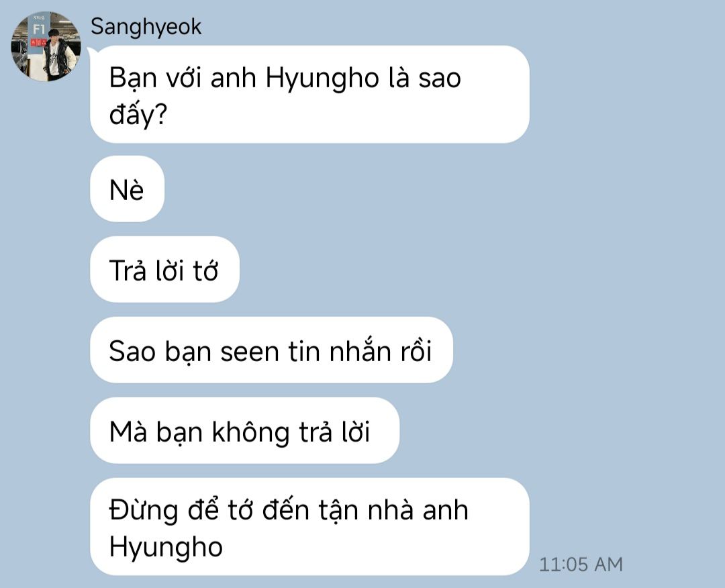This screenshot has width=725, height=588.
Task: Tap the sender name Sanghyeok
Action: coord(146,27)
